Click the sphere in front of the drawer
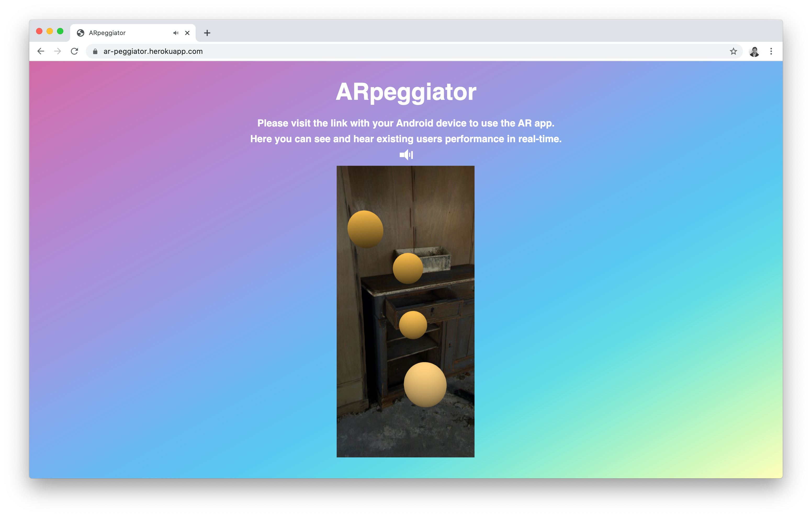This screenshot has height=517, width=812. [413, 325]
